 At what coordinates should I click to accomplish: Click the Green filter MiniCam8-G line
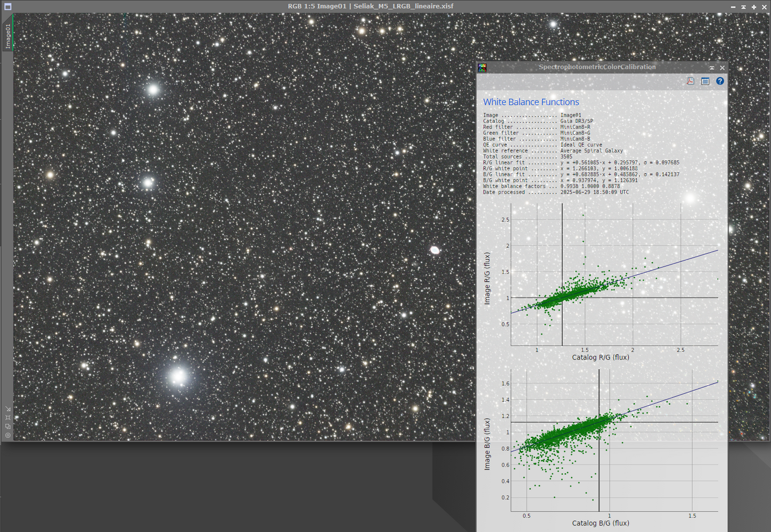click(536, 133)
